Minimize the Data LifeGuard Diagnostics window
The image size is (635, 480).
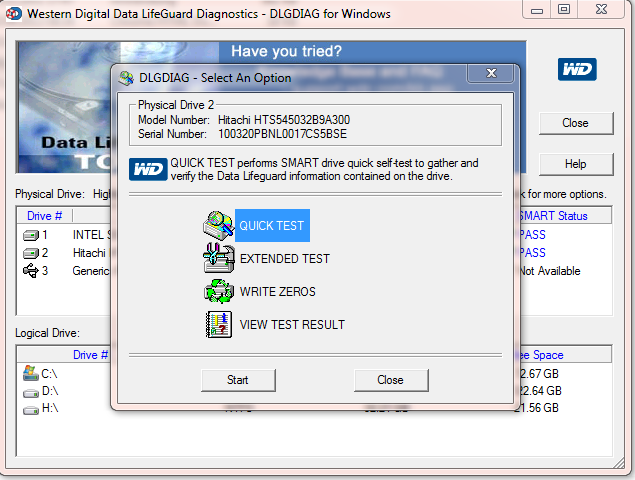point(537,10)
